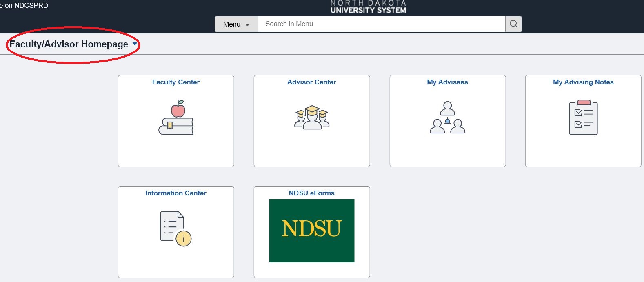Open the Information Center document info icon
644x282 pixels.
tap(176, 229)
